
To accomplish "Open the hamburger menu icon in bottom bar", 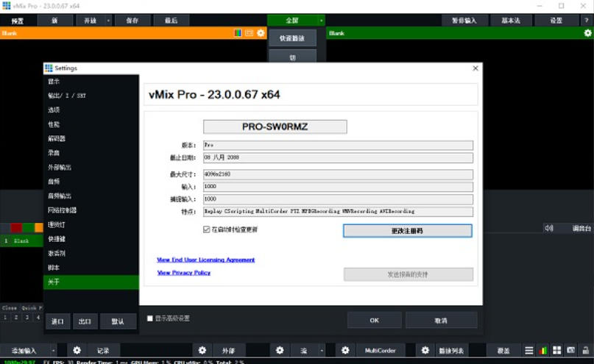I will click(x=528, y=350).
